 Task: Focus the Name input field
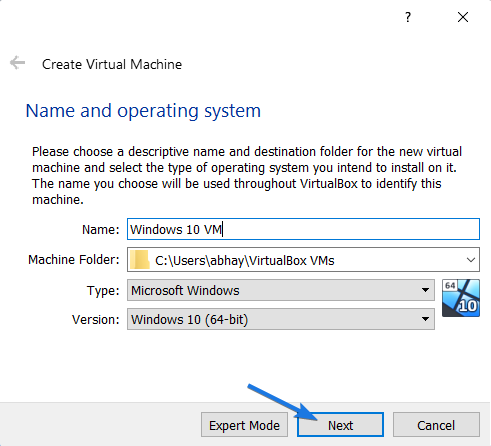[x=303, y=229]
